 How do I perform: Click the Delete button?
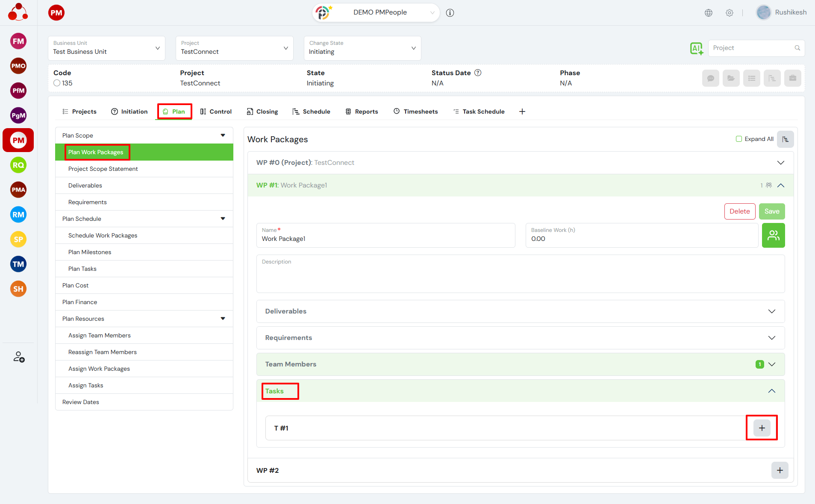coord(739,211)
